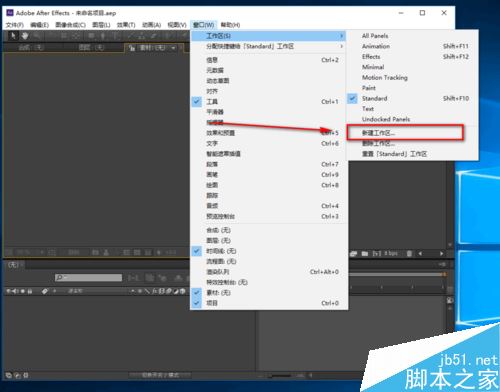Screen dimensions: 500x392
Task: Click the video eye column icon in timeline
Action: 9,291
